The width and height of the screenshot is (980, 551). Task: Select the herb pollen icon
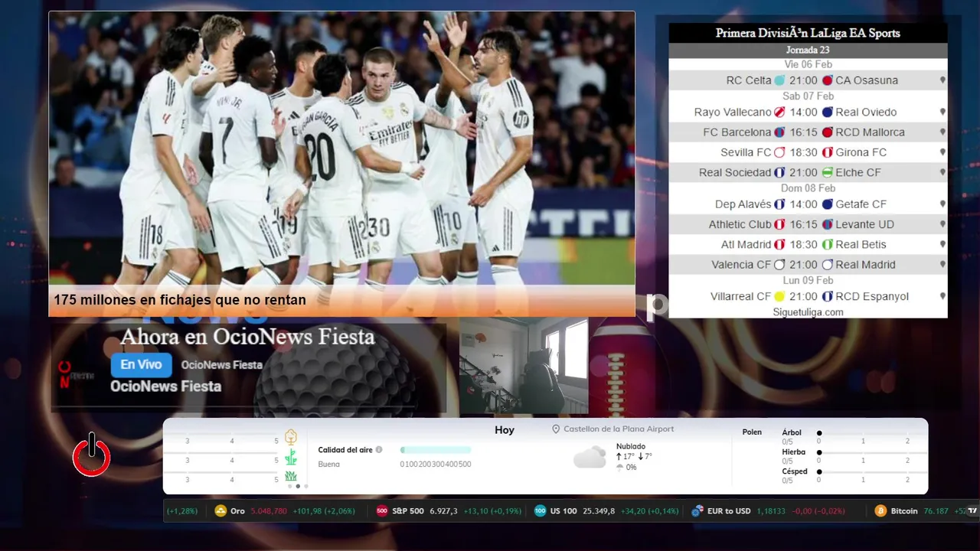[291, 458]
